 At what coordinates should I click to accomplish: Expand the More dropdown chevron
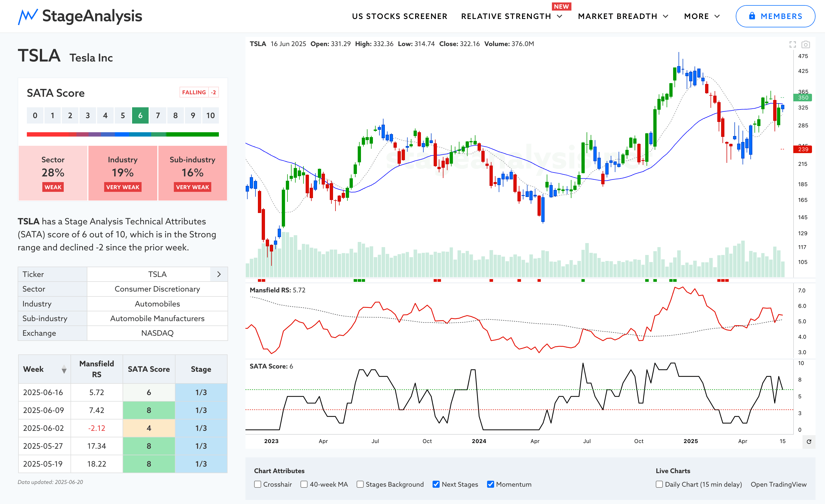[717, 16]
